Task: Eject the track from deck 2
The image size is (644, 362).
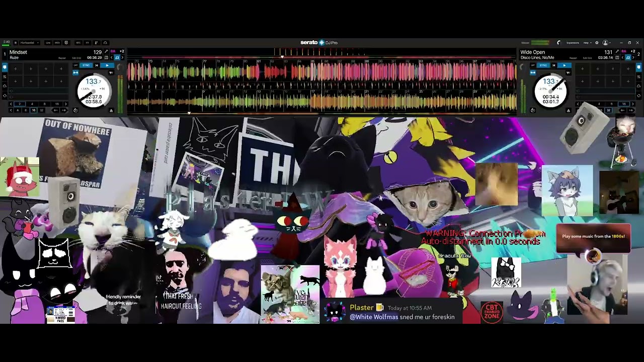Action: click(569, 110)
